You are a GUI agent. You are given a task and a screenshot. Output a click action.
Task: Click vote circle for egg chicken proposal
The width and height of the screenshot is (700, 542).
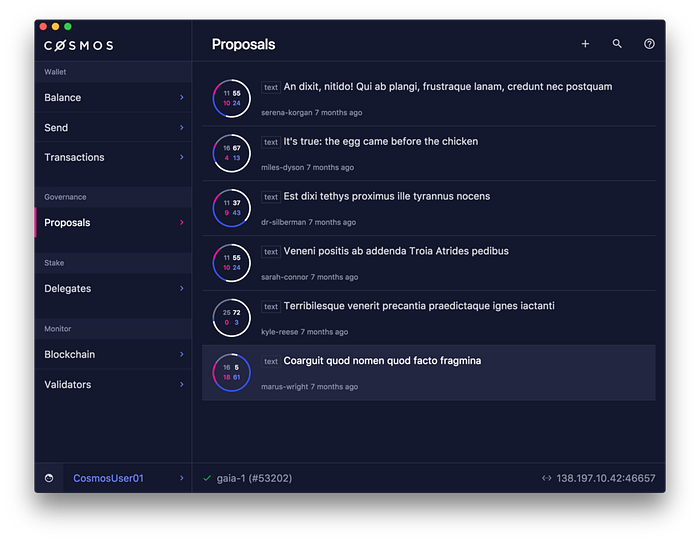(231, 153)
